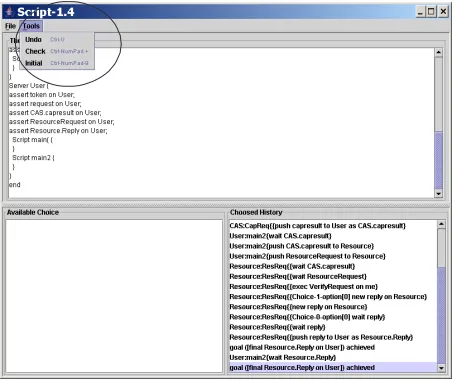Click the 'end' line in editor
Image resolution: width=456 pixels, height=380 pixels.
click(15, 185)
